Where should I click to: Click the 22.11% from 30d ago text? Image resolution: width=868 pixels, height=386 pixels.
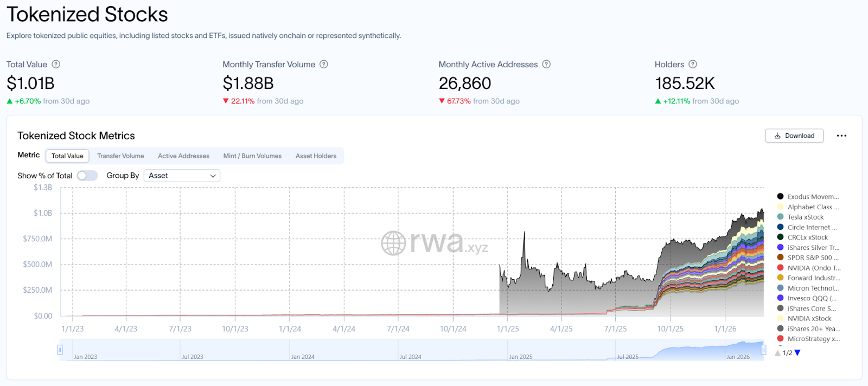[263, 101]
